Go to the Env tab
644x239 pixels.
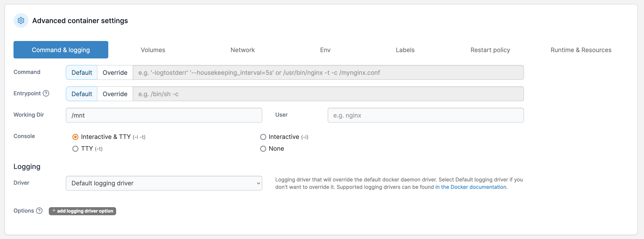pyautogui.click(x=325, y=50)
